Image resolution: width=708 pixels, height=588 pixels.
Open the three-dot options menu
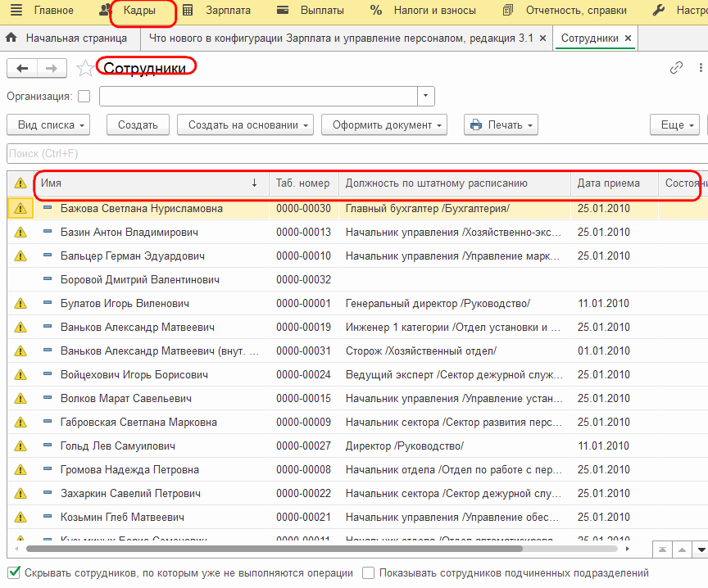[701, 68]
